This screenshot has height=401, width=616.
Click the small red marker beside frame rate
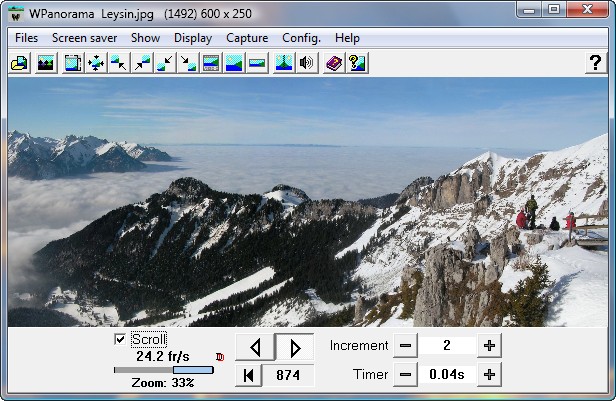point(220,357)
